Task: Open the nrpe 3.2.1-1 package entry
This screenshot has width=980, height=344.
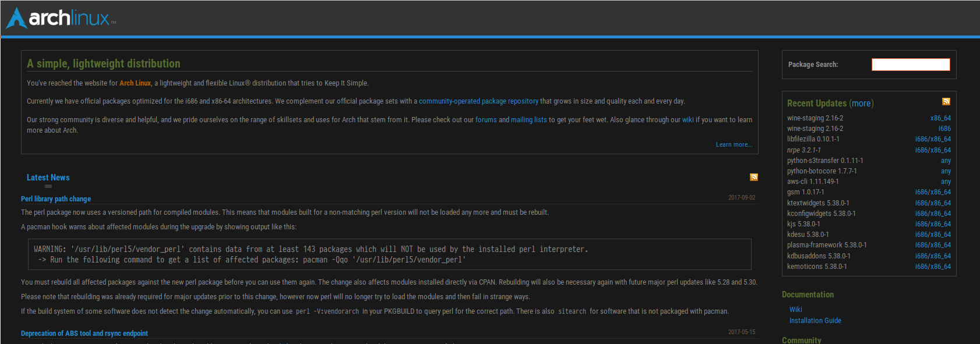Action: pyautogui.click(x=803, y=150)
